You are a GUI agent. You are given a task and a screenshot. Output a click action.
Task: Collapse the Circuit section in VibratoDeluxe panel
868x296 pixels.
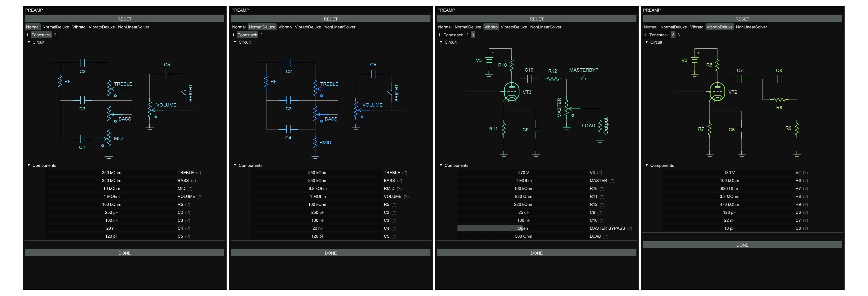[x=647, y=42]
